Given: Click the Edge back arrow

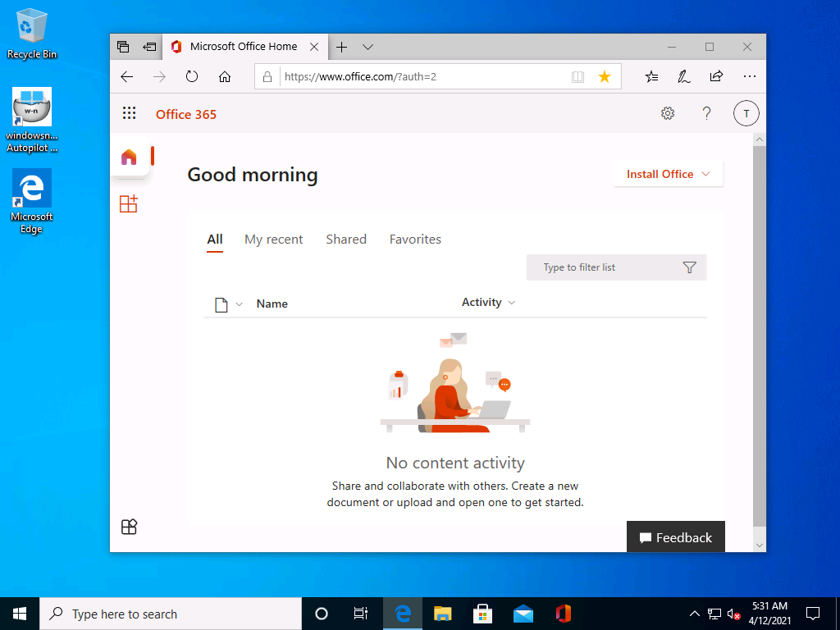Looking at the screenshot, I should (127, 76).
